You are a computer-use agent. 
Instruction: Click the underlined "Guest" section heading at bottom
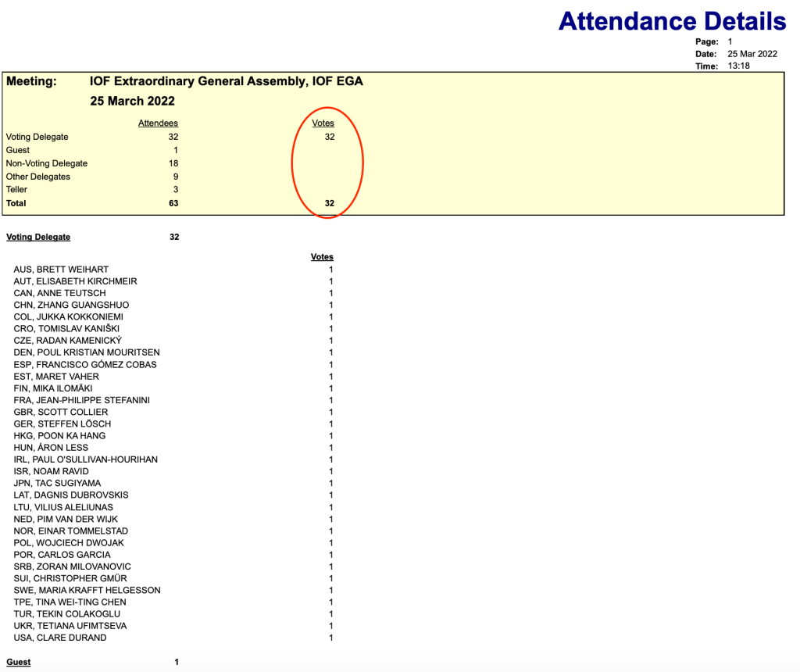coord(19,662)
